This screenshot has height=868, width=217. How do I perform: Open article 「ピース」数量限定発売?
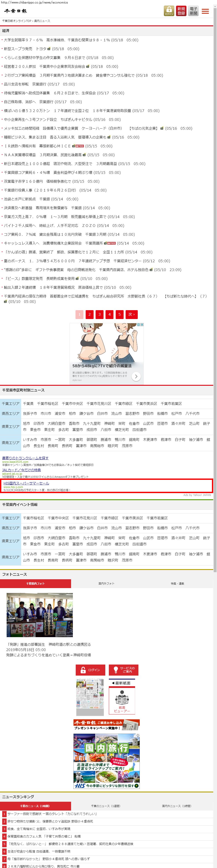[39, 279]
